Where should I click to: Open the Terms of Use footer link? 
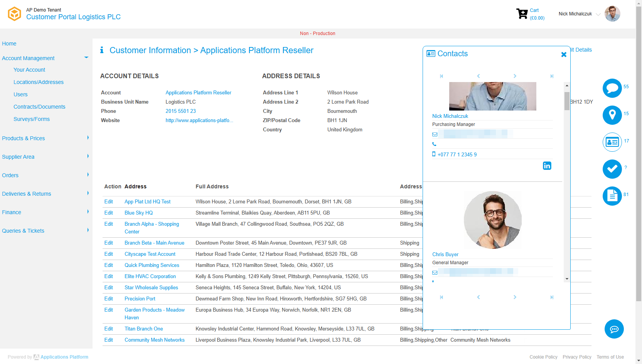point(610,357)
